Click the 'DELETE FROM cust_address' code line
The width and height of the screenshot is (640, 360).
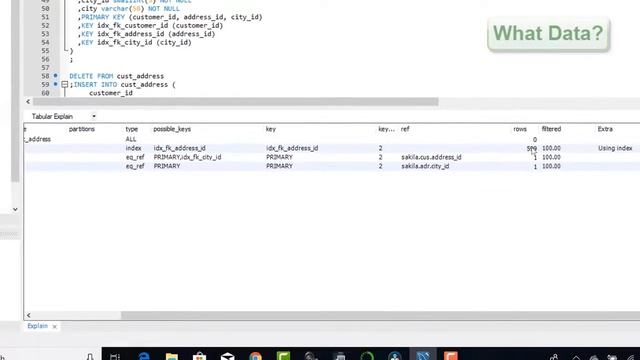tap(116, 76)
